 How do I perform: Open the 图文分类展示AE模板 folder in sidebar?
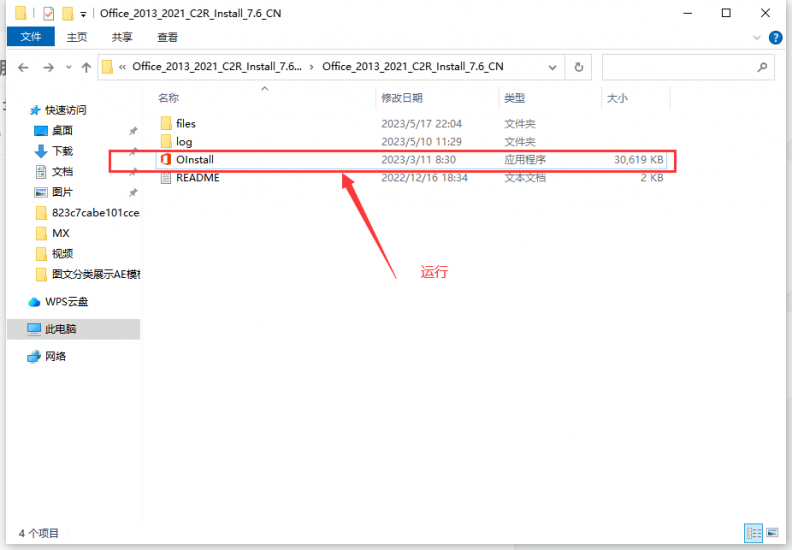coord(96,274)
